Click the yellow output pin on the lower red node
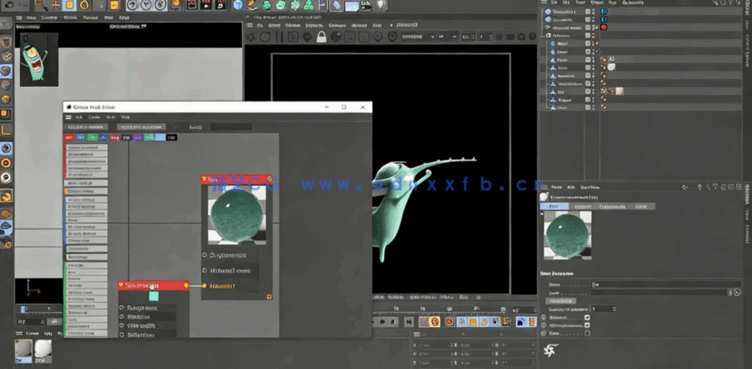The height and width of the screenshot is (369, 752). 186,286
